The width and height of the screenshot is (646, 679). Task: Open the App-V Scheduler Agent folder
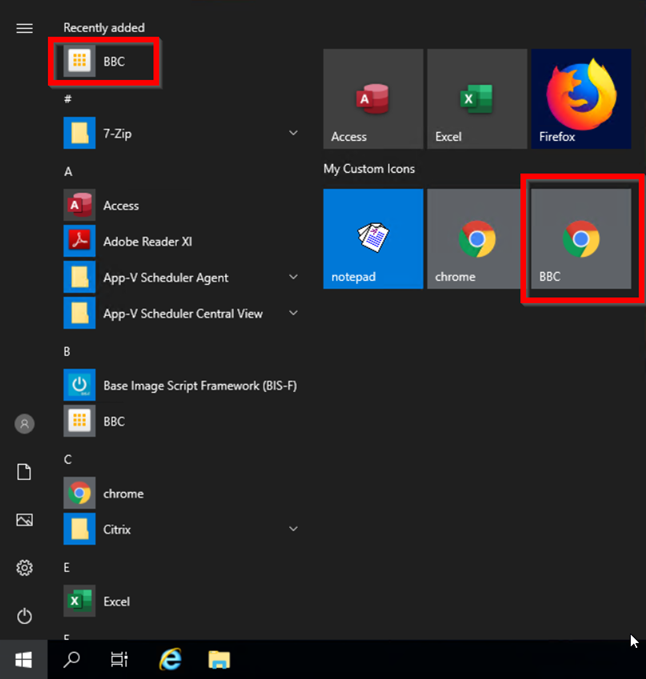coord(181,277)
